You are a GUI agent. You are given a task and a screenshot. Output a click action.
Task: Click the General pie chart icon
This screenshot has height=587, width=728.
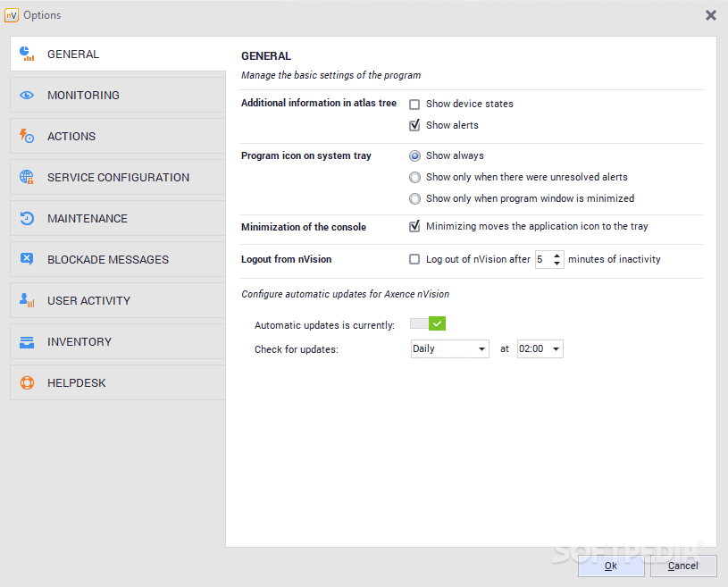click(27, 54)
